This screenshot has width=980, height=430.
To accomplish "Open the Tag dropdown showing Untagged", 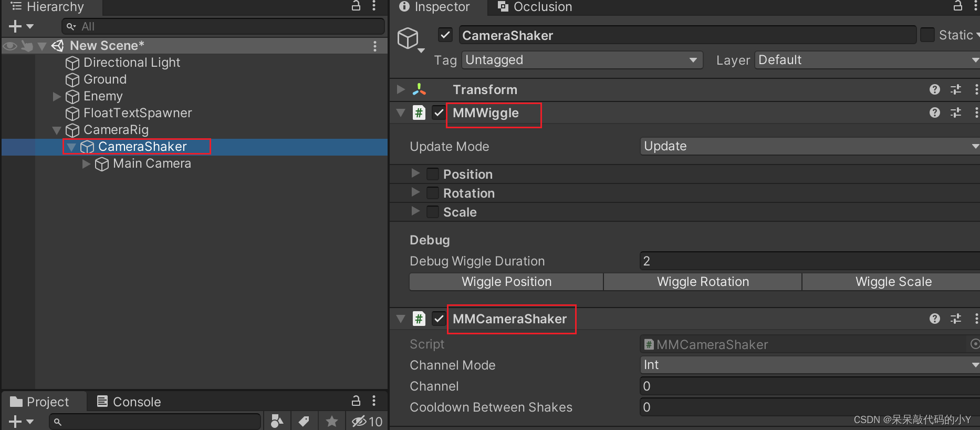I will 582,60.
